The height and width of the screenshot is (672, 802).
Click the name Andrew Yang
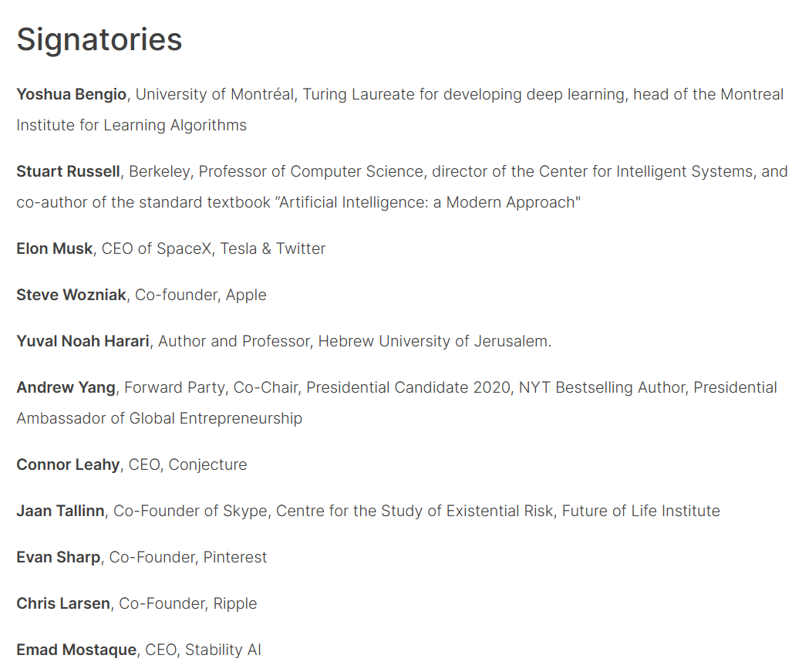[66, 387]
